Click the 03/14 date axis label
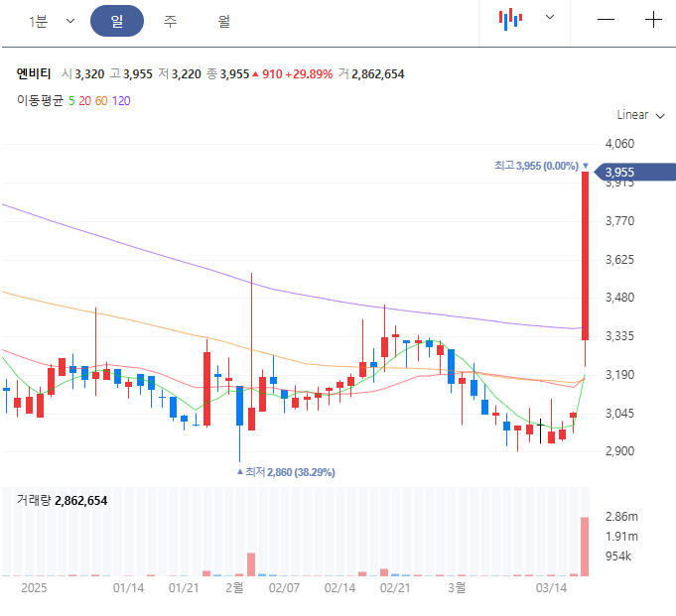 coord(551,588)
